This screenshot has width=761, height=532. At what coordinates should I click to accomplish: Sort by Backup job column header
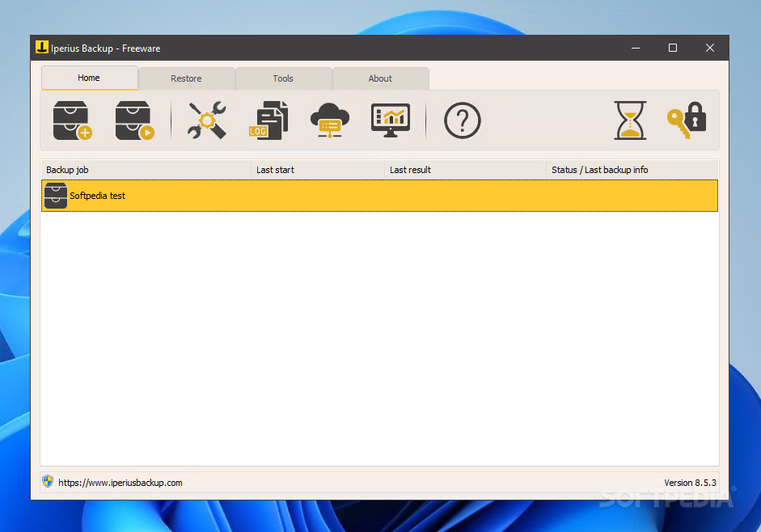[x=146, y=170]
